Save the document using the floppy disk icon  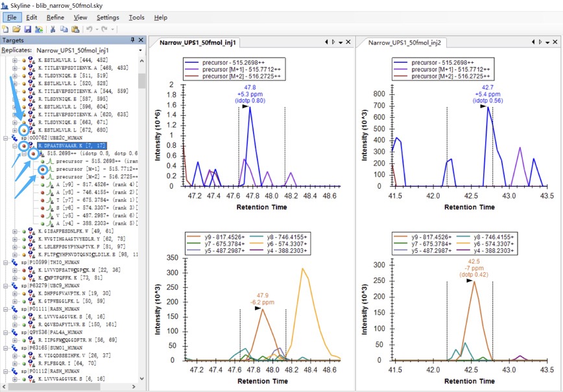[x=27, y=29]
